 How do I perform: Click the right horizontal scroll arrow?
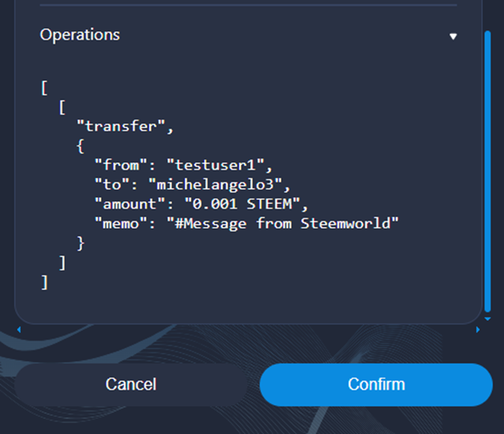(x=478, y=330)
